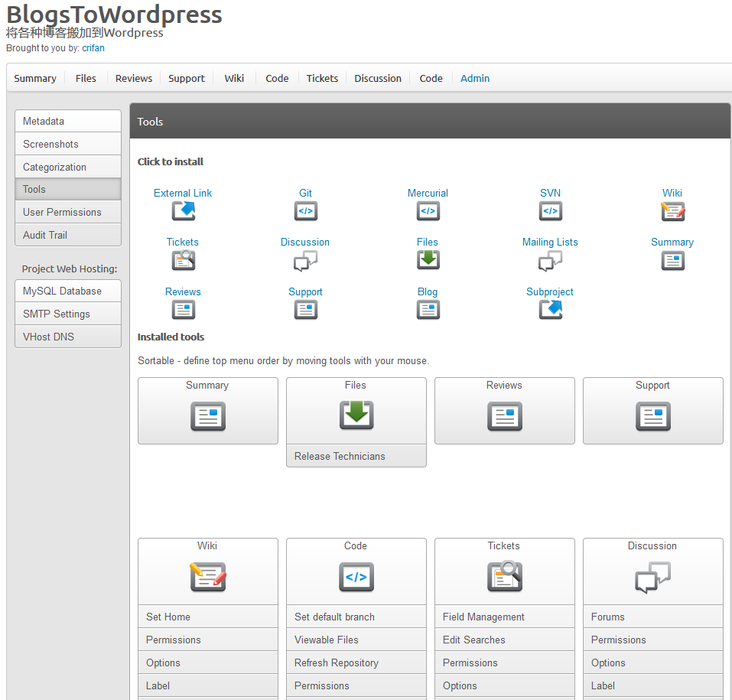The image size is (732, 700).
Task: Select Tools in the sidebar
Action: coord(68,189)
